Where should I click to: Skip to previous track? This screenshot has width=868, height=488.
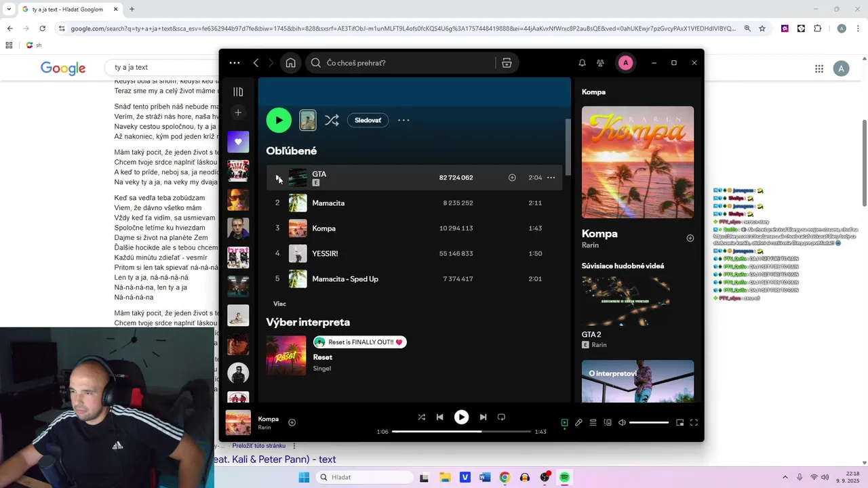click(x=439, y=417)
